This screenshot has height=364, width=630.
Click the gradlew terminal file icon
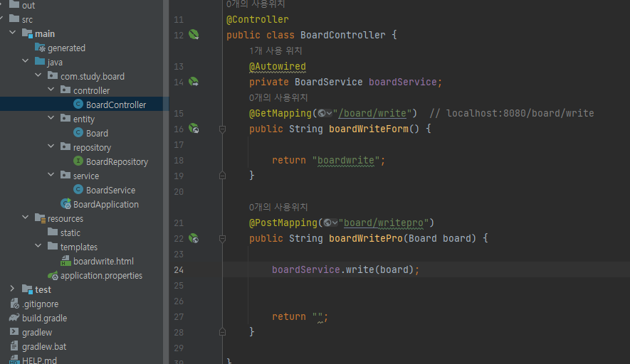pos(14,331)
